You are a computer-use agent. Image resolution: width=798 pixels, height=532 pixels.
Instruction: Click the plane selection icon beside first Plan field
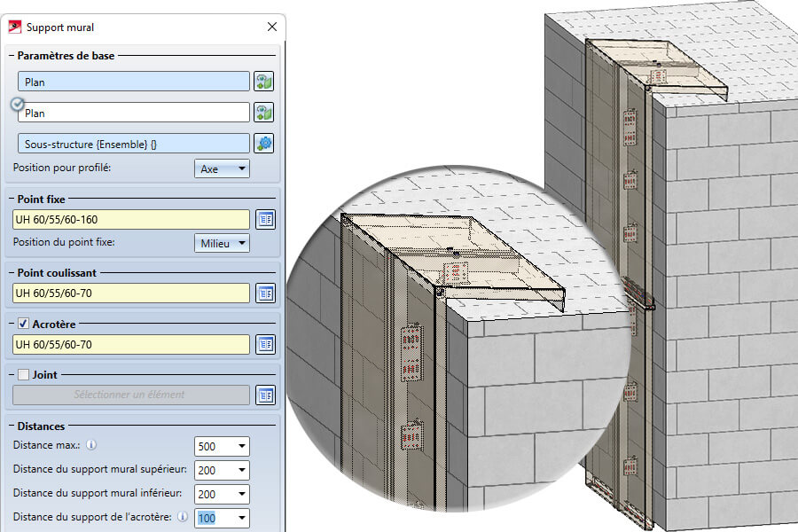pos(263,82)
